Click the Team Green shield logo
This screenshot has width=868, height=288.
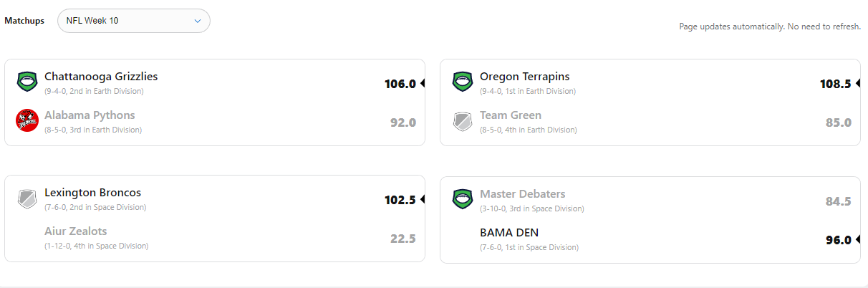pyautogui.click(x=462, y=120)
